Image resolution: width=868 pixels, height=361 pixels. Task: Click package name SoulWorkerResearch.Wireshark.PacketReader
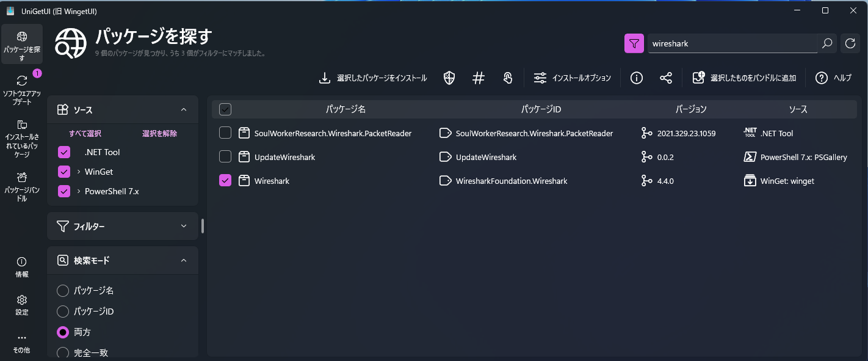pos(333,133)
